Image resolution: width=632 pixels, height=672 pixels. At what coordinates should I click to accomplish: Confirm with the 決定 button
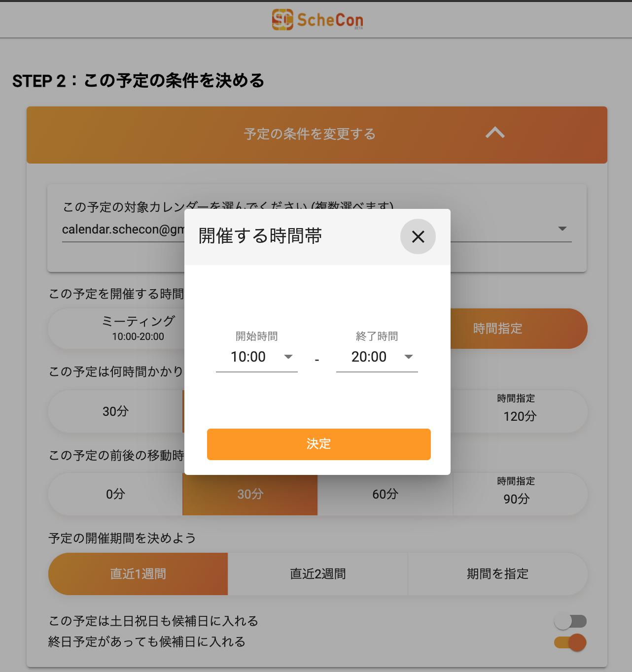(319, 444)
